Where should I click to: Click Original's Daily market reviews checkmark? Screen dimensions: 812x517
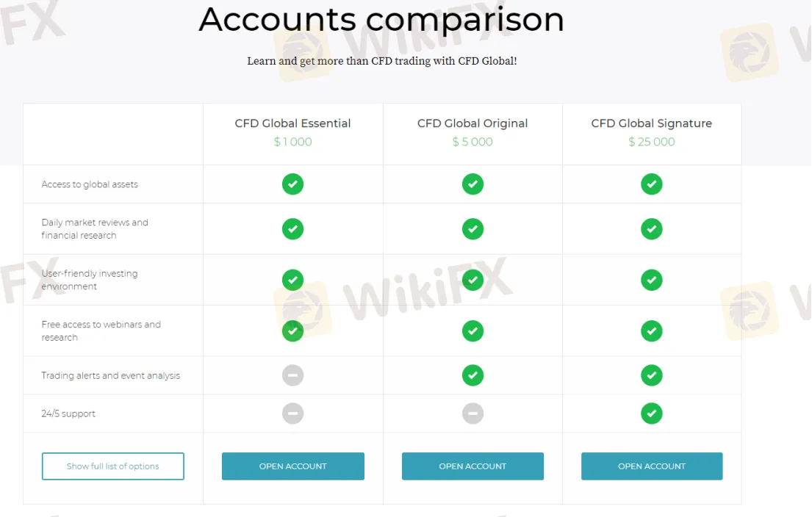[473, 229]
